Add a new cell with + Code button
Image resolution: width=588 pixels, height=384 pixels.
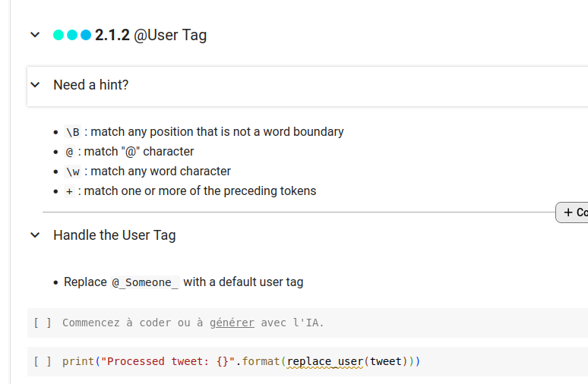[574, 212]
